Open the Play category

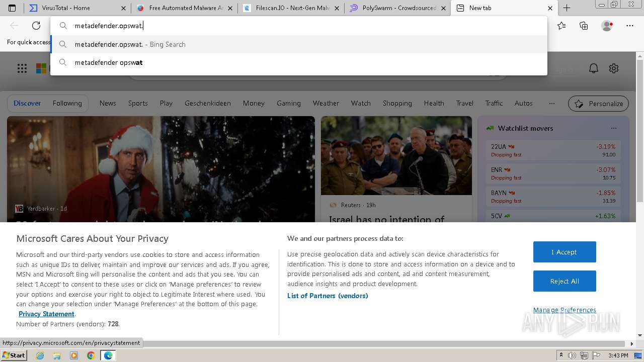point(166,103)
